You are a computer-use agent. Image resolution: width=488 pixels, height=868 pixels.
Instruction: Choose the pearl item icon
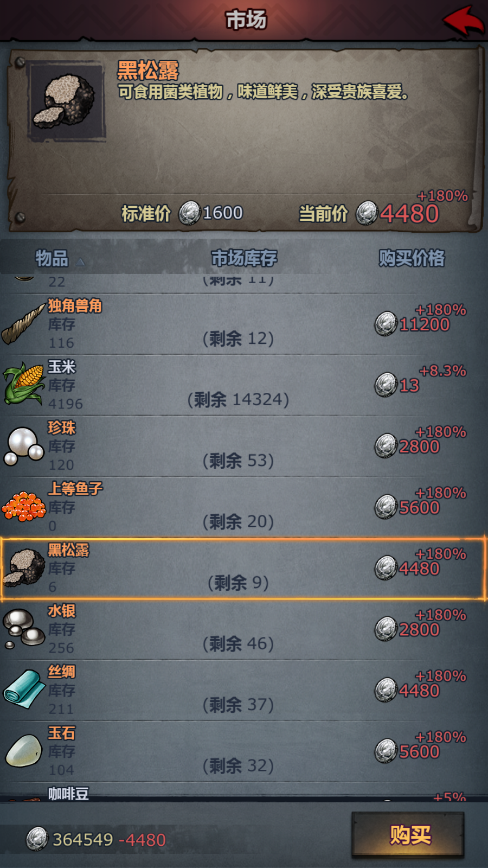[24, 446]
